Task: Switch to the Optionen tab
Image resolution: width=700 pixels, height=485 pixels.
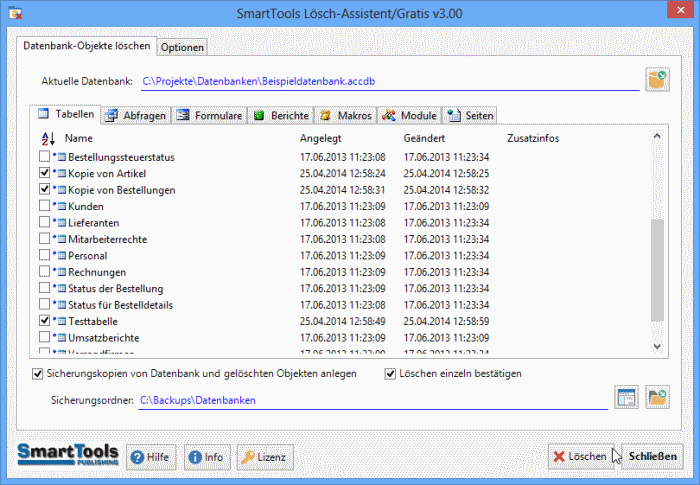Action: pyautogui.click(x=182, y=47)
